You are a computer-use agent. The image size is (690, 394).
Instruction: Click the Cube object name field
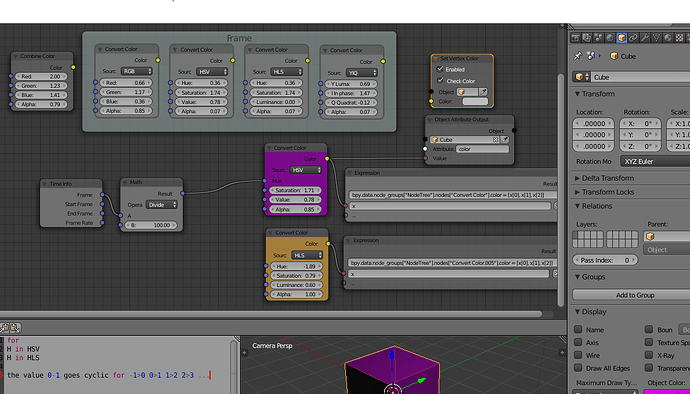point(641,77)
